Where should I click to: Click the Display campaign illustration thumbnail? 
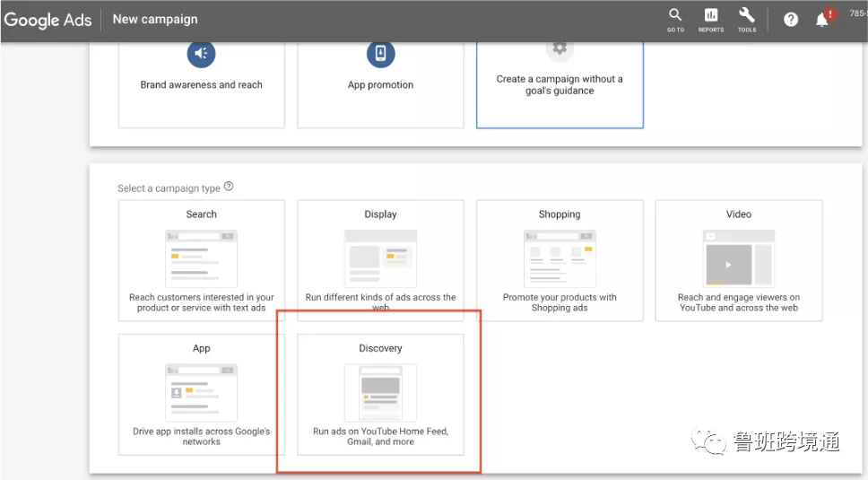[x=380, y=258]
